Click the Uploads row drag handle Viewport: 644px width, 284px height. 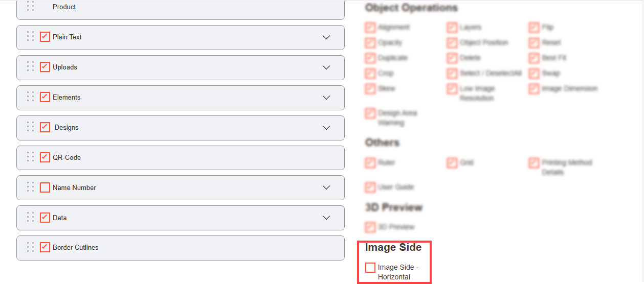coord(30,67)
